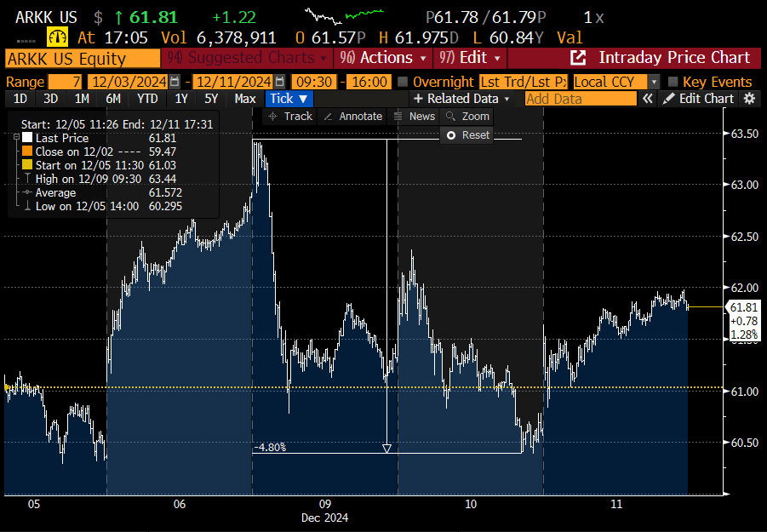Click the Range days input field
767x532 pixels.
click(x=65, y=82)
